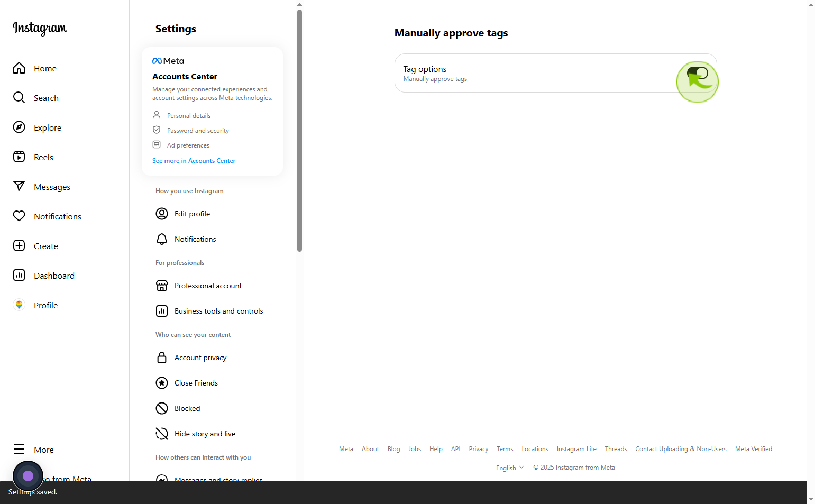Click the purple floating circle button
The height and width of the screenshot is (504, 815).
(x=28, y=476)
